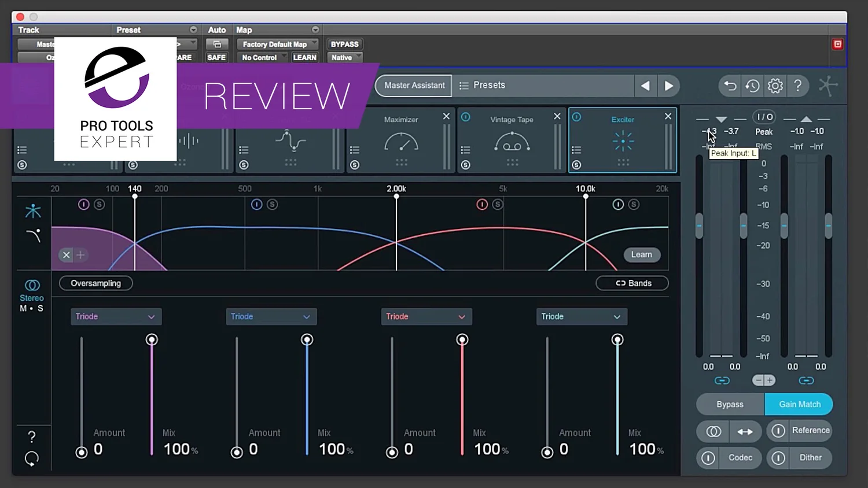The image size is (868, 488).
Task: Click the Bands link button
Action: click(x=632, y=283)
